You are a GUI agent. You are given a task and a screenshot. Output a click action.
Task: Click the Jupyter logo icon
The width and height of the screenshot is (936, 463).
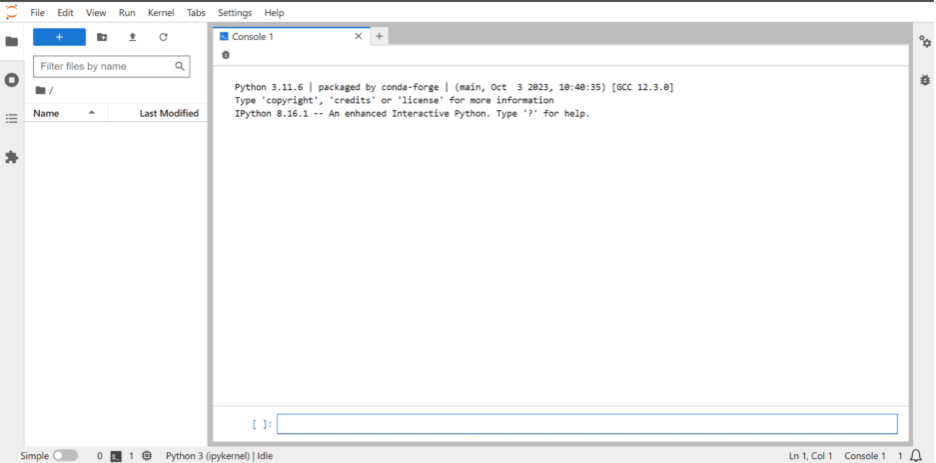(x=11, y=12)
